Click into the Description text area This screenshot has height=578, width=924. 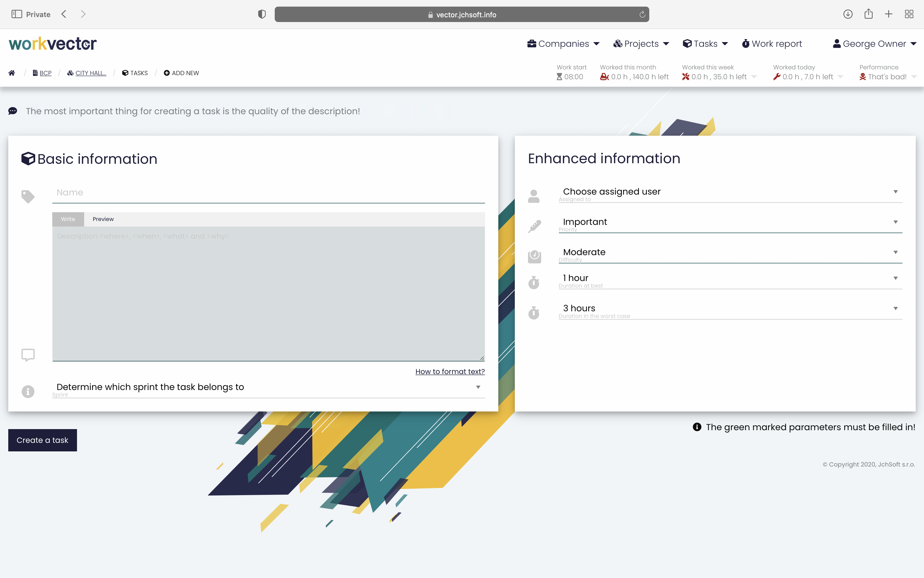pos(268,294)
